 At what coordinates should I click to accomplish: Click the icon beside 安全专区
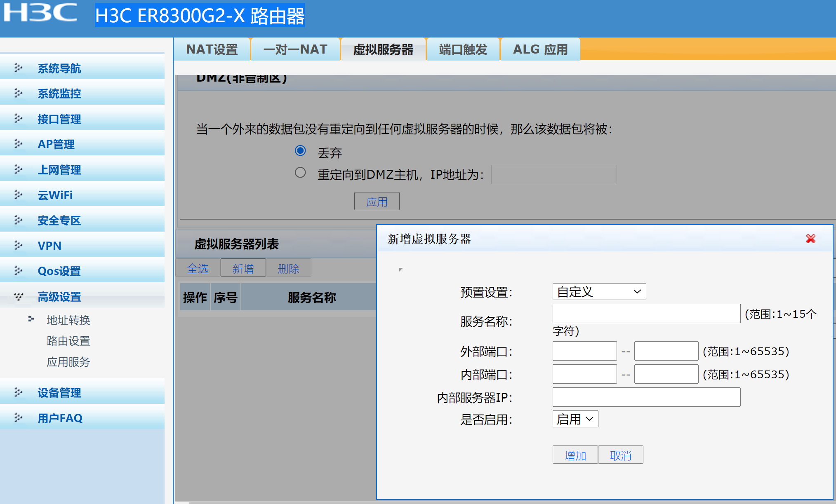18,220
